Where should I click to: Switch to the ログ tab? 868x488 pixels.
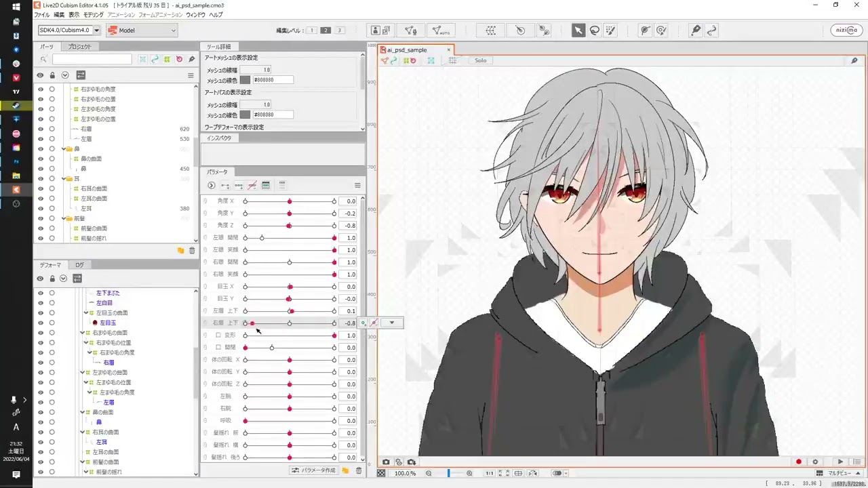point(79,265)
